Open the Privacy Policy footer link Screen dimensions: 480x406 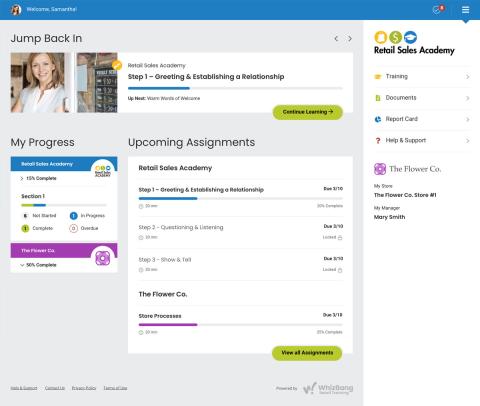pos(84,388)
